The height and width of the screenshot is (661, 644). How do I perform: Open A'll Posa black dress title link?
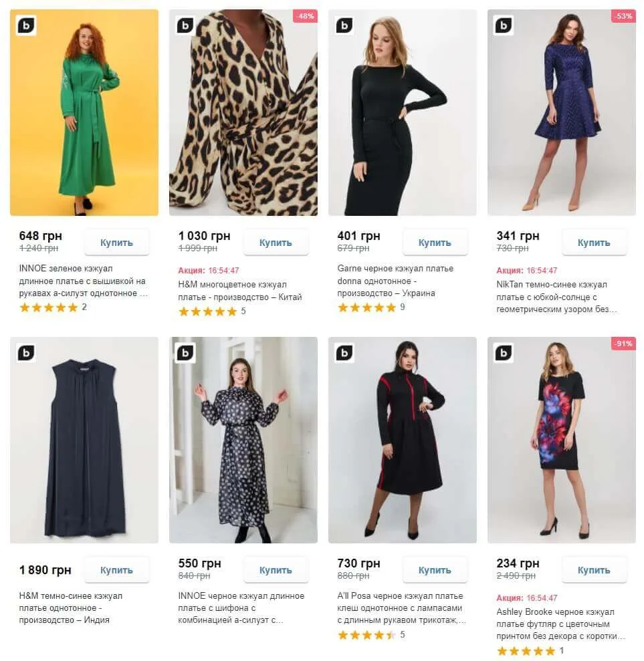[401, 608]
